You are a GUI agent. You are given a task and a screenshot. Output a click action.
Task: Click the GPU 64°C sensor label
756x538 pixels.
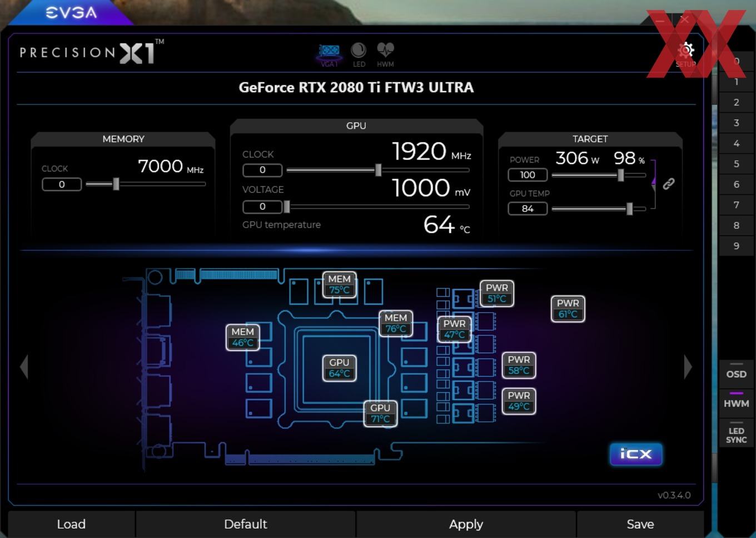click(340, 368)
